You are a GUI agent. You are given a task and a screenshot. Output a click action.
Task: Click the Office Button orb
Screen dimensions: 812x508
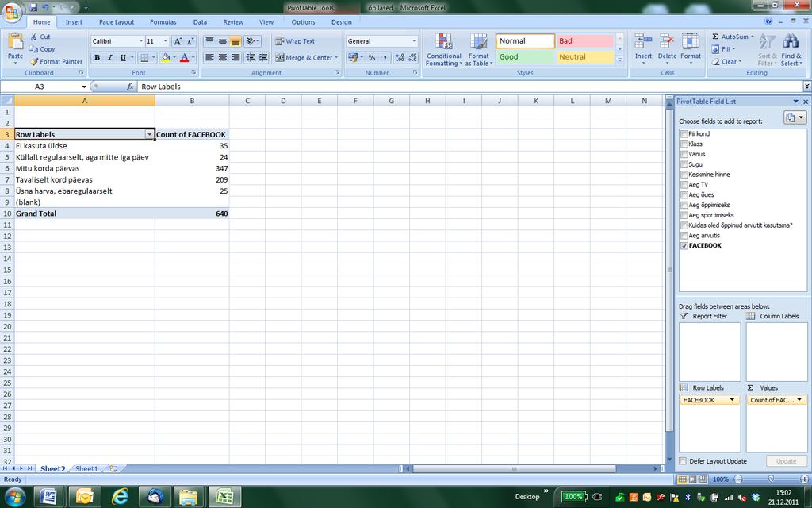(x=11, y=12)
